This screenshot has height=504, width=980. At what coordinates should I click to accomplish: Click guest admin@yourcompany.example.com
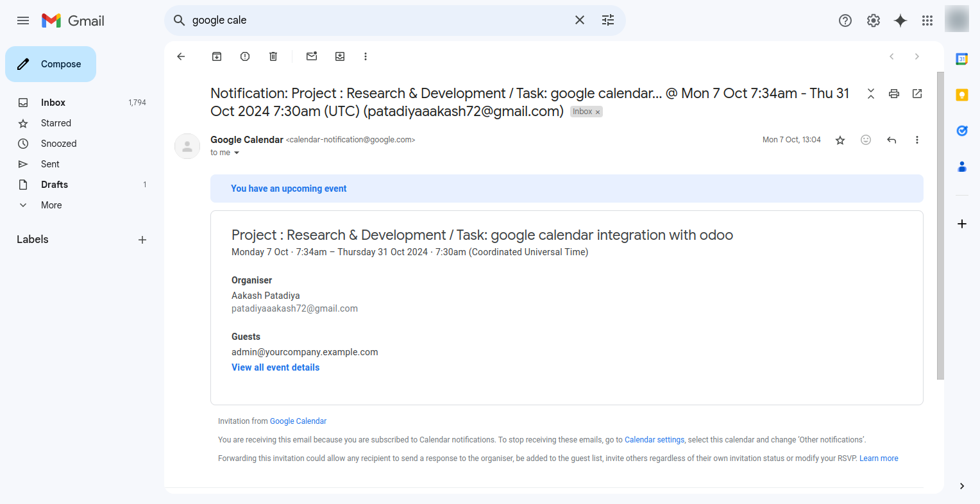click(x=305, y=352)
